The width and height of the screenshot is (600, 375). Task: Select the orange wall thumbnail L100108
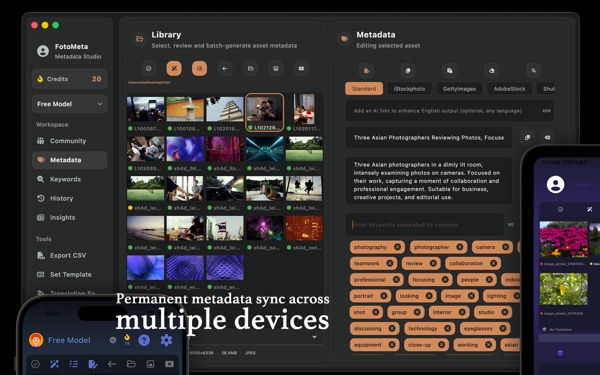[x=185, y=109]
